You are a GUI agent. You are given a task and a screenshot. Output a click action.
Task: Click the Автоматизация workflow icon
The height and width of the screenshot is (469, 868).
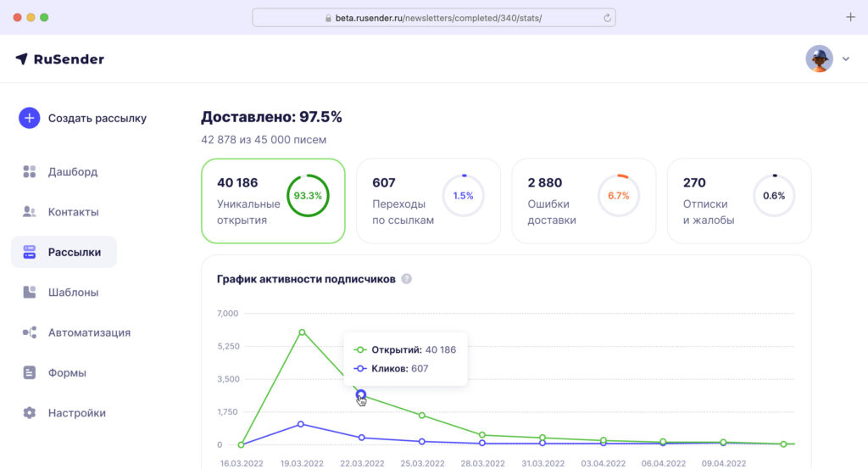pos(30,332)
